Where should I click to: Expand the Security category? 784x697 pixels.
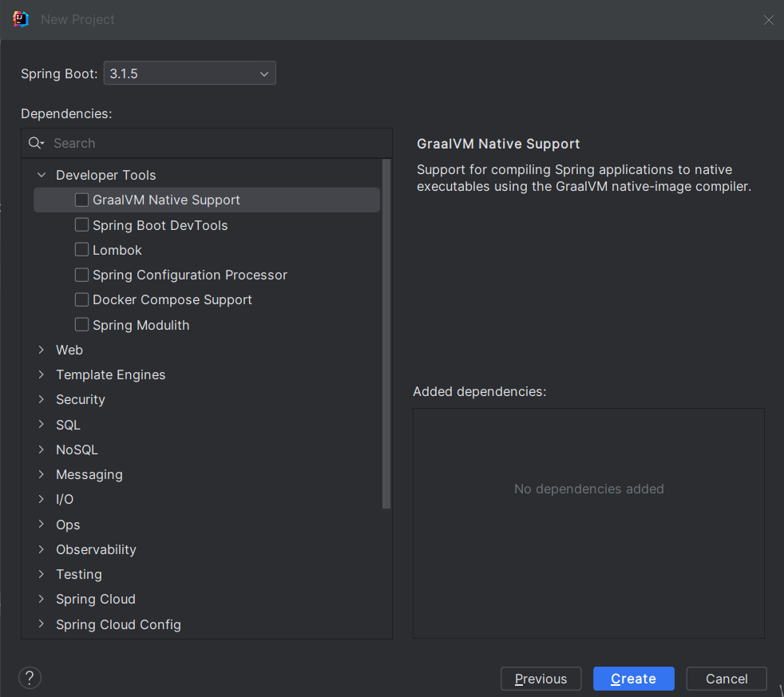pos(42,399)
